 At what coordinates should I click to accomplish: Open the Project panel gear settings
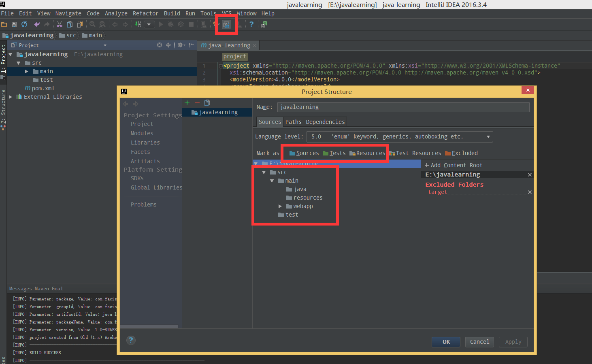pos(181,45)
